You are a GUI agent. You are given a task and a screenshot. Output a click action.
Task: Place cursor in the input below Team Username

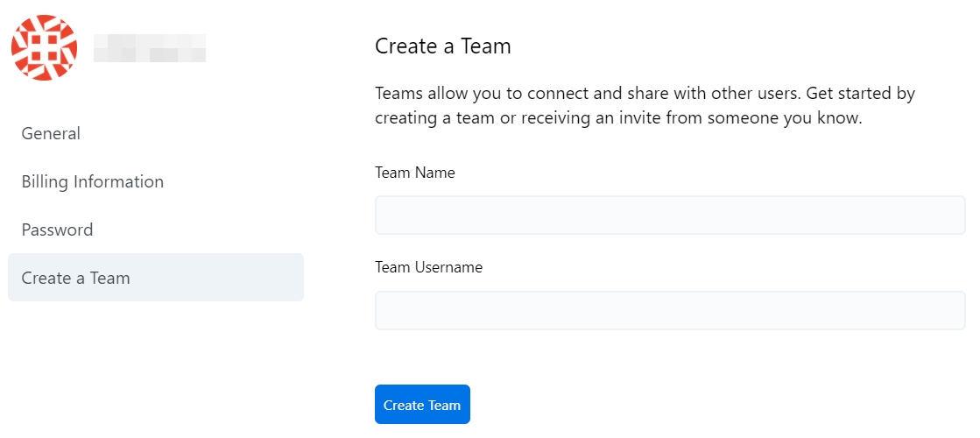coord(669,310)
